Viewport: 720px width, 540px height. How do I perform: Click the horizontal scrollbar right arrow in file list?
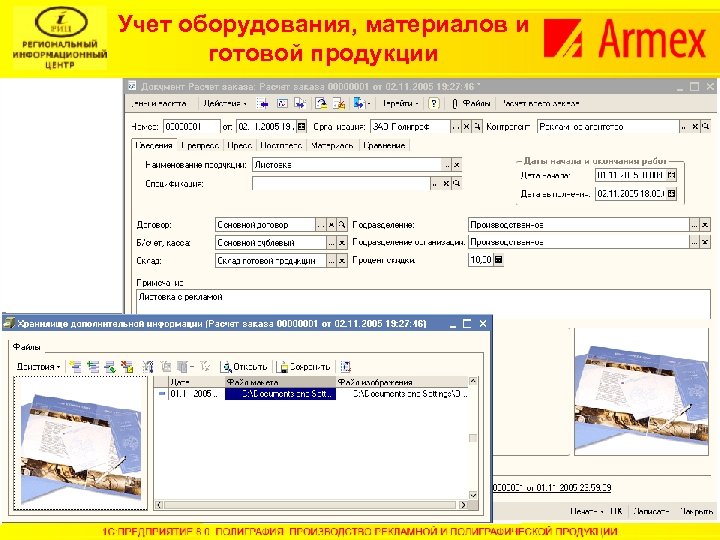coord(463,505)
